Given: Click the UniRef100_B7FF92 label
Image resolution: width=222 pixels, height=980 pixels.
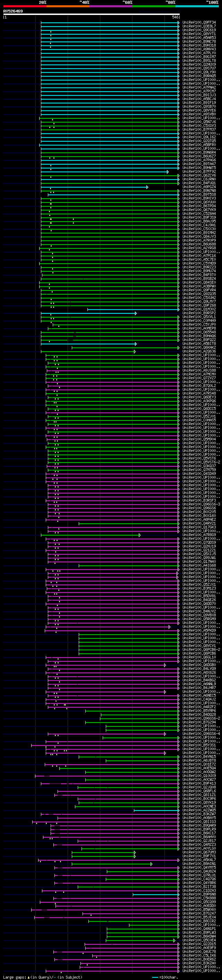Looking at the screenshot, I should pyautogui.click(x=199, y=172).
